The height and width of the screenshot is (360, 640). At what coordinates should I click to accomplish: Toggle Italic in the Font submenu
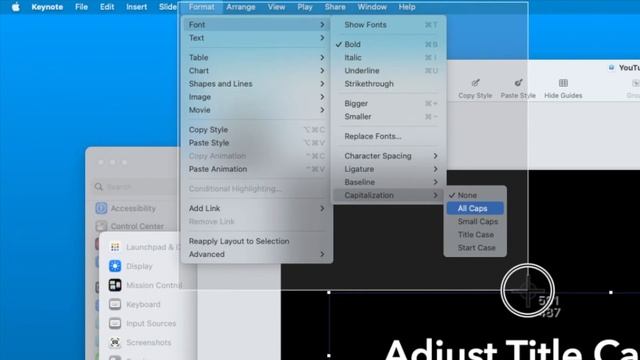pyautogui.click(x=388, y=58)
